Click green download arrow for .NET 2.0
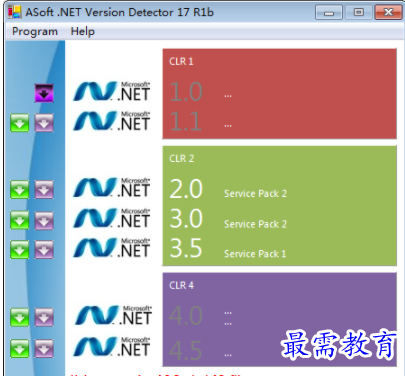 coord(20,190)
